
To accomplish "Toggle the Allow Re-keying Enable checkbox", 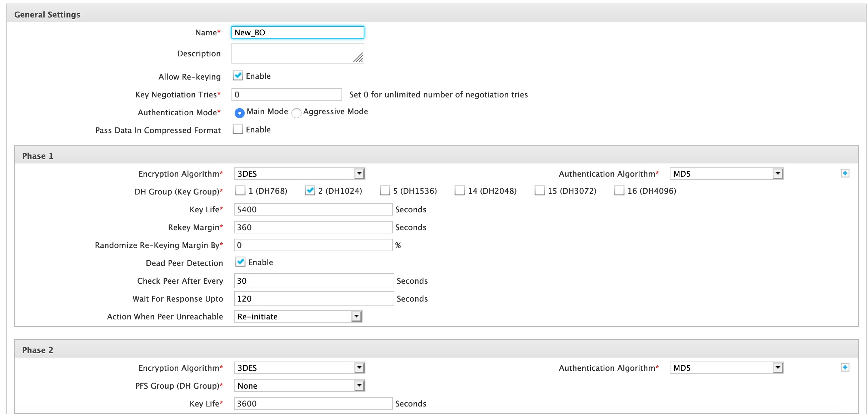I will click(238, 76).
